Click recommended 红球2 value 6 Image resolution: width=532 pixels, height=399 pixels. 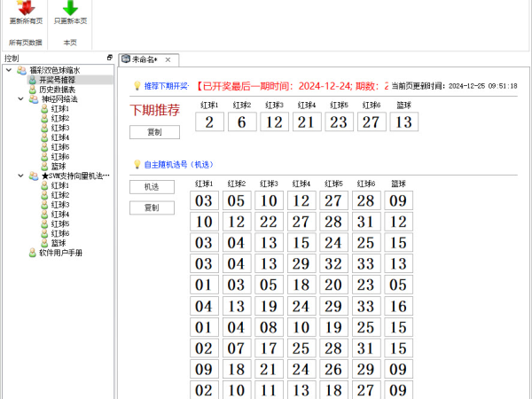click(242, 121)
